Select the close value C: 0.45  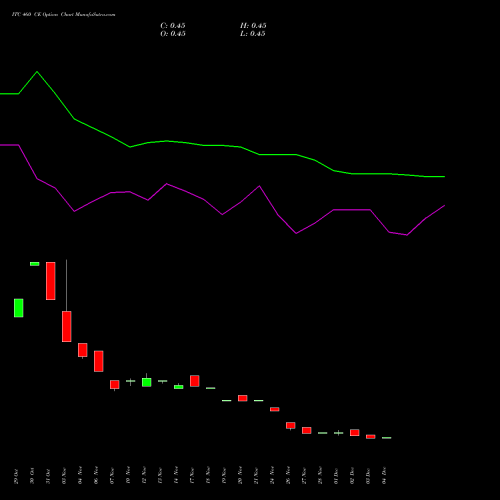tap(173, 26)
